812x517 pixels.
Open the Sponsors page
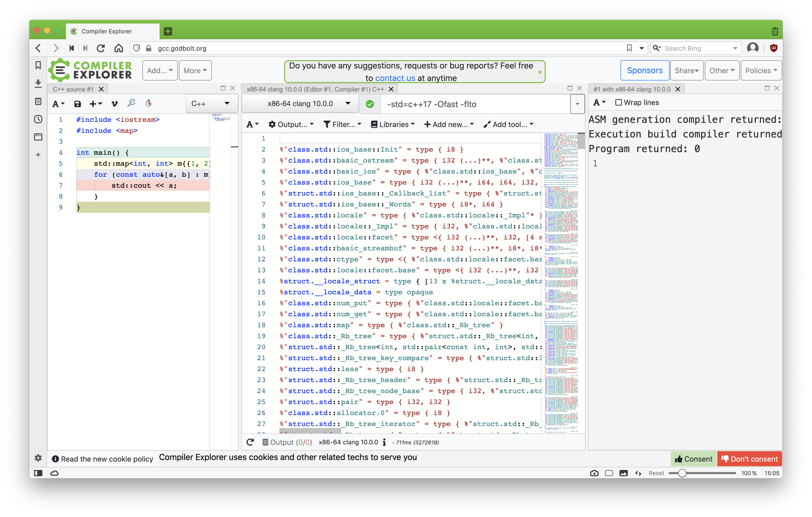(644, 70)
